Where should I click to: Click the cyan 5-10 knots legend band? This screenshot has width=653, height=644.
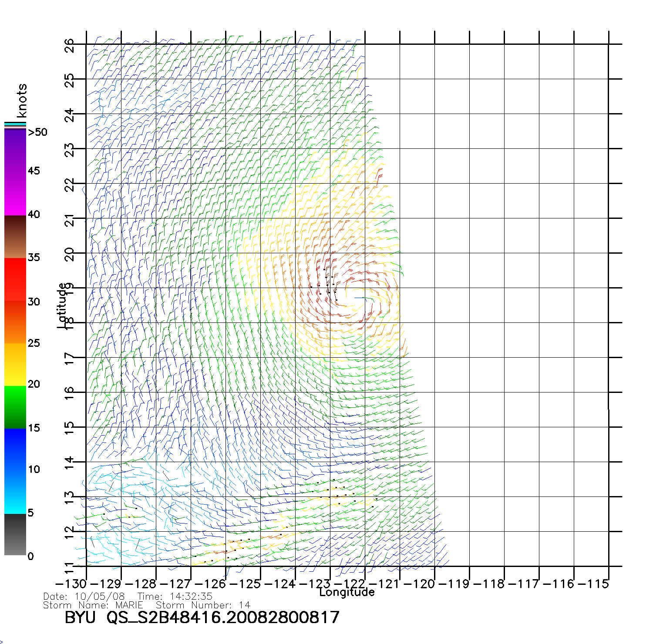15,492
